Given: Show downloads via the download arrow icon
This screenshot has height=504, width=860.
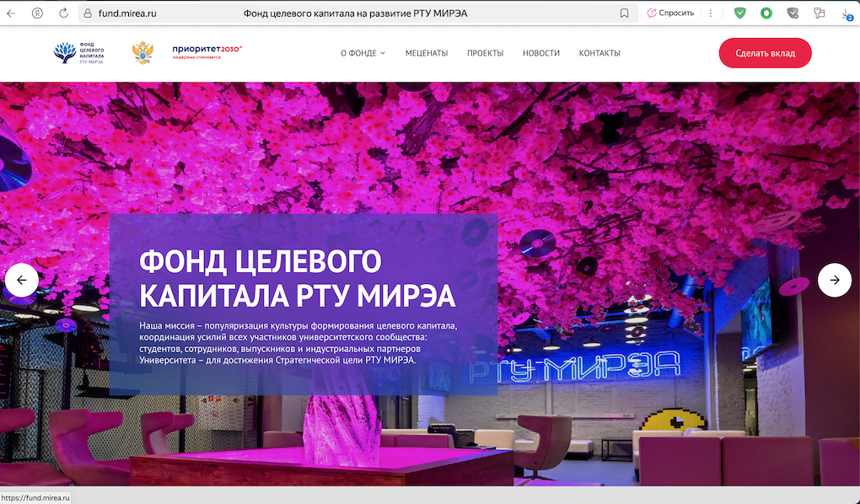Looking at the screenshot, I should pos(847,13).
